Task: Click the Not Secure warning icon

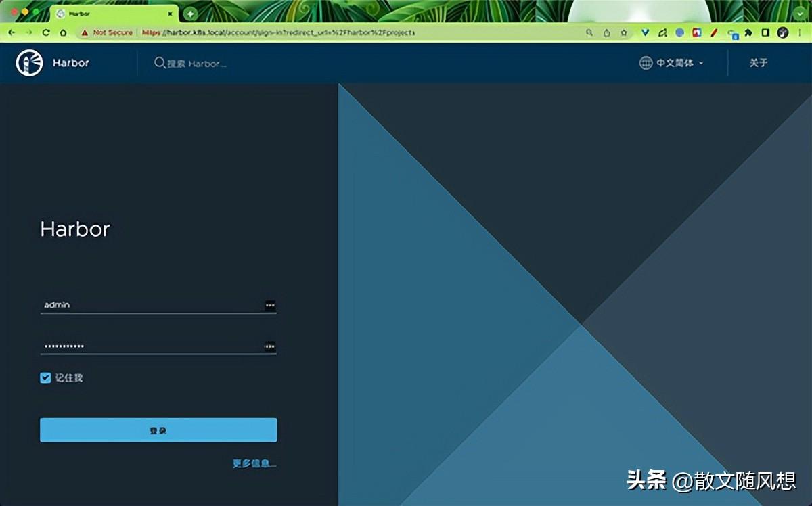Action: coord(85,32)
